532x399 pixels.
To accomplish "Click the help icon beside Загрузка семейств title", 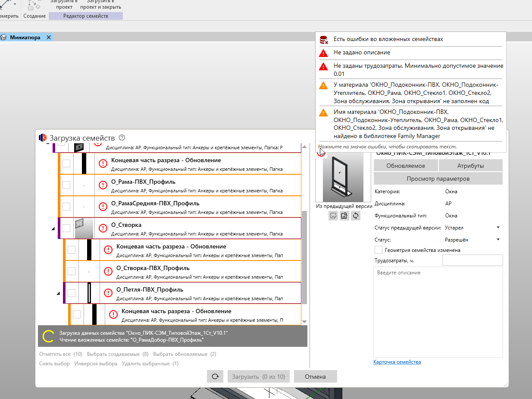I will [x=122, y=138].
